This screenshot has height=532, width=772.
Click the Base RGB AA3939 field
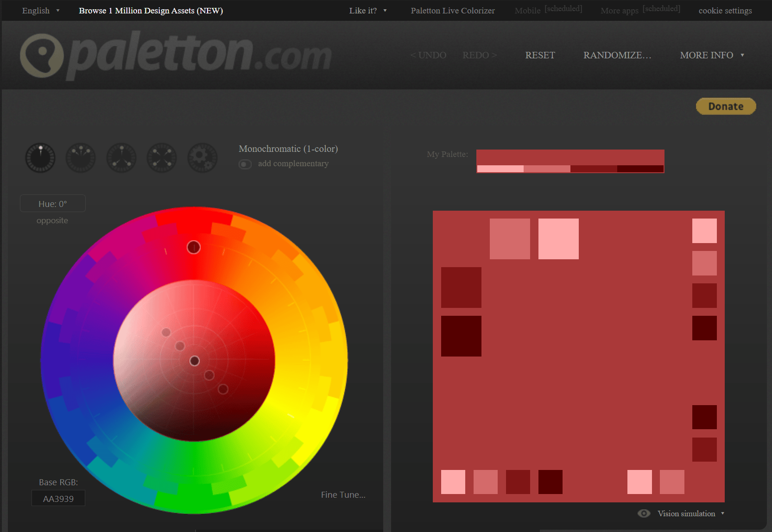tap(58, 499)
